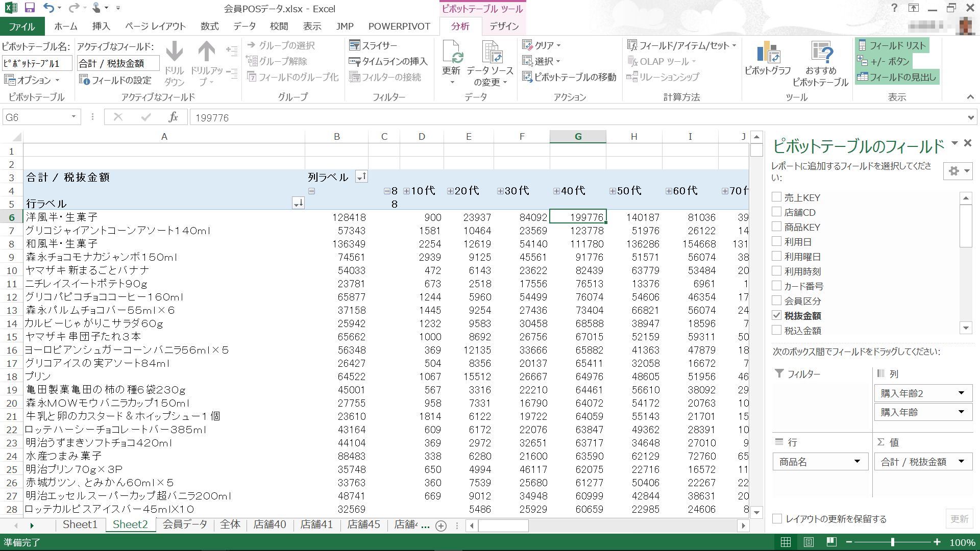Click the vertical sheet scrollbar thumb
The width and height of the screenshot is (980, 551).
756,150
